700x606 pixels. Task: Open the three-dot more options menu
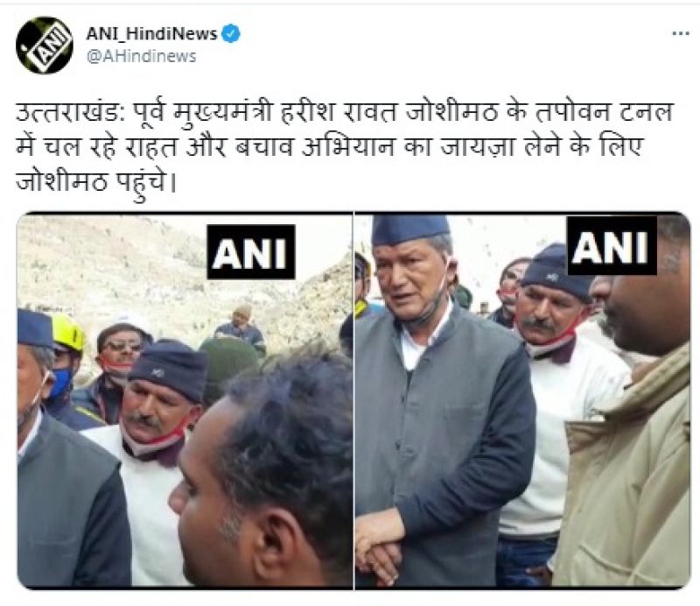point(681,33)
